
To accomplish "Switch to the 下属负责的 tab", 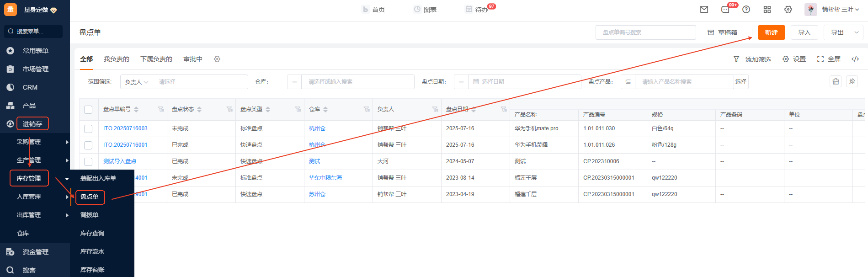I will coord(156,59).
